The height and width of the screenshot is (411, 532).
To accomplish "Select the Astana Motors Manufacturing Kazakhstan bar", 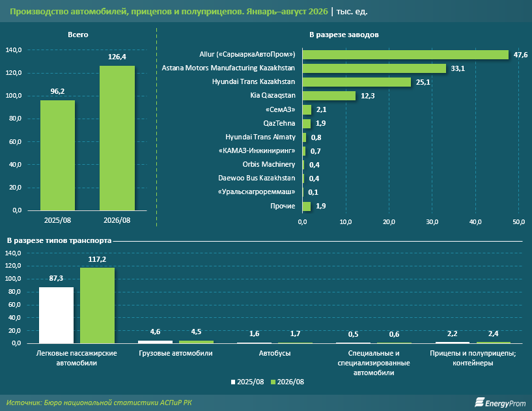I will point(374,68).
